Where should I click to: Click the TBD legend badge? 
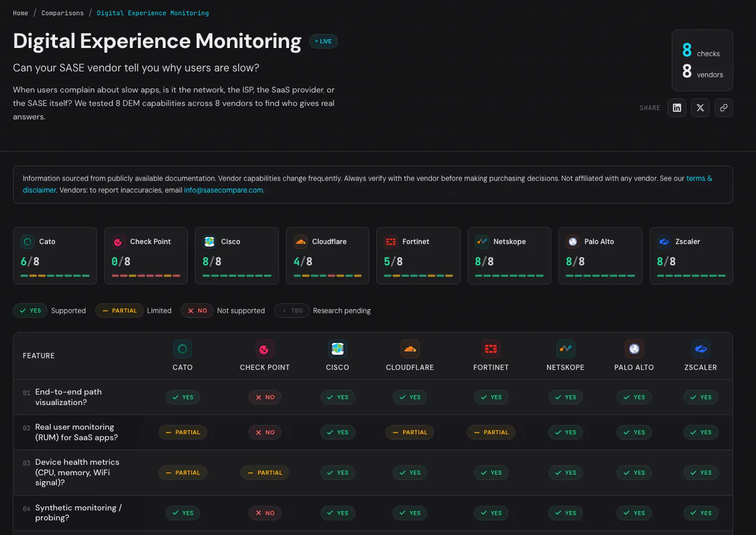pyautogui.click(x=292, y=311)
